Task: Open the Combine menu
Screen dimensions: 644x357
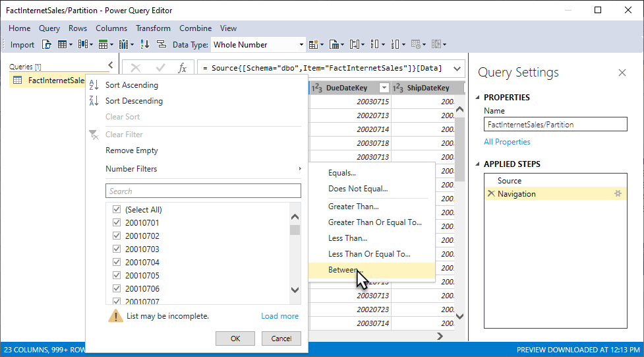Action: tap(196, 28)
